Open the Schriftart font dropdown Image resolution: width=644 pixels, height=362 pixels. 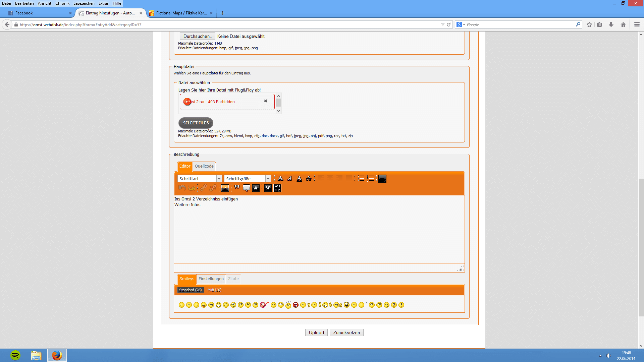[200, 179]
